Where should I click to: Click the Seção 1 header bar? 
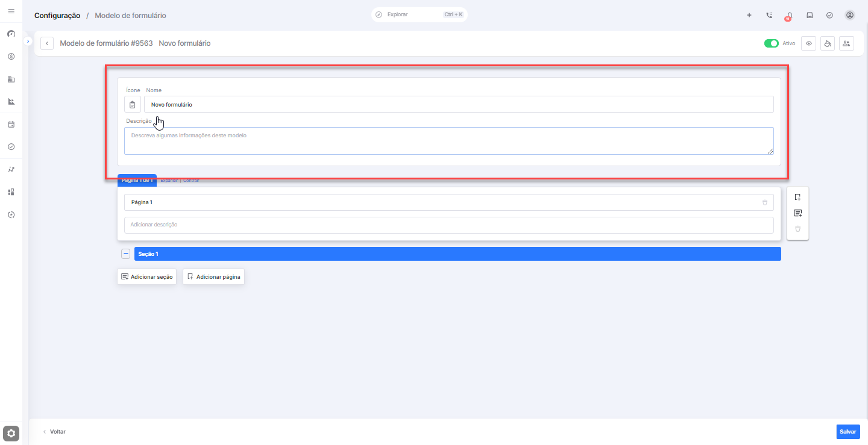click(x=458, y=254)
